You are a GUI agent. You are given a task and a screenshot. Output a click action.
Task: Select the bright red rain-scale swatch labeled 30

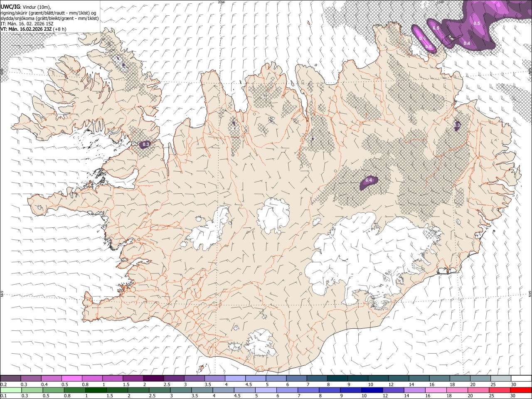pos(521,390)
